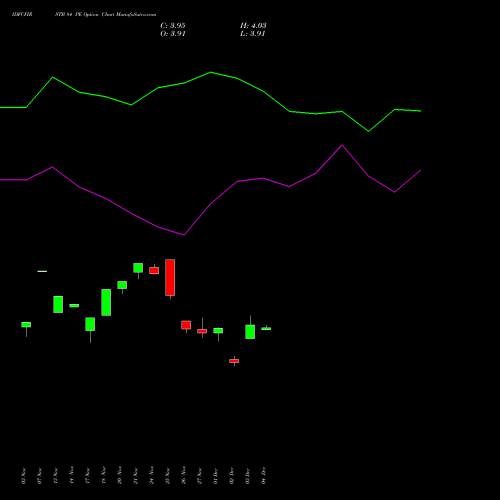Click the close value C: 3.95
500x500 pixels.
pos(173,26)
